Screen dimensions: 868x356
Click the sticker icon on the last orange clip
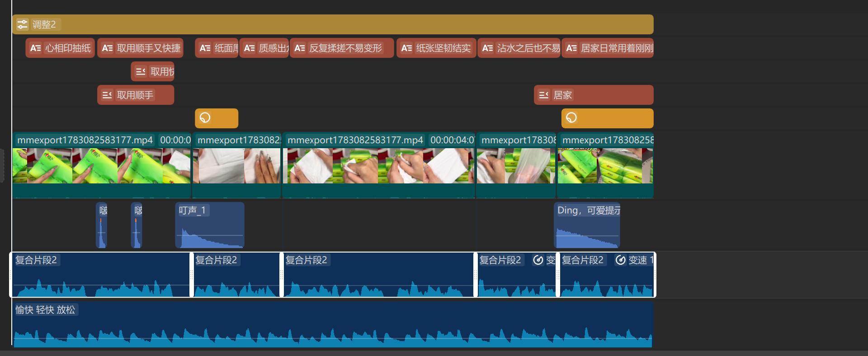coord(571,118)
